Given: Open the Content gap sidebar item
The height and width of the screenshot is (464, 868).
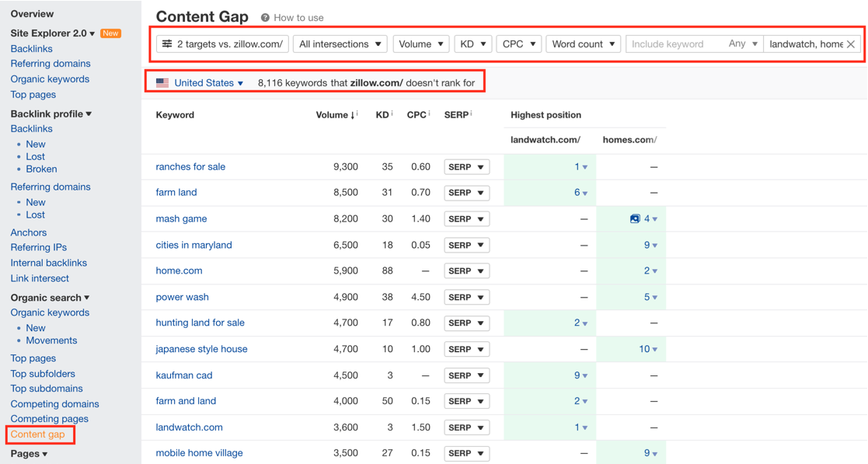Looking at the screenshot, I should tap(37, 434).
